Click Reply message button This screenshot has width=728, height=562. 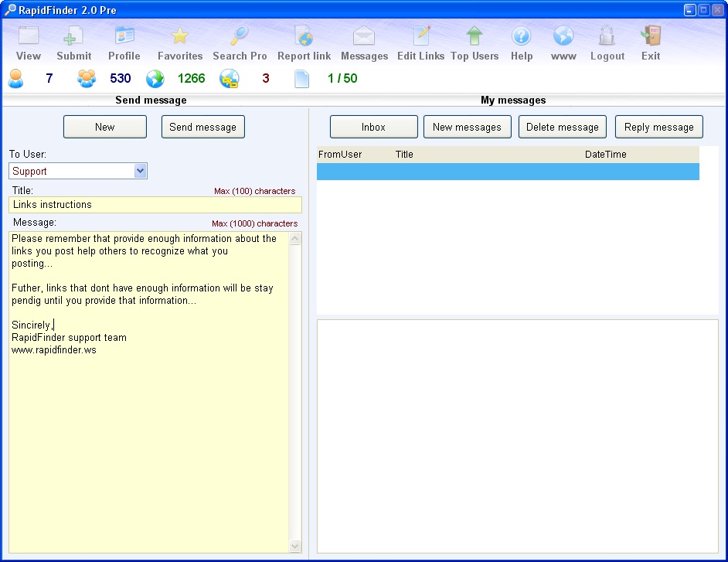point(658,127)
